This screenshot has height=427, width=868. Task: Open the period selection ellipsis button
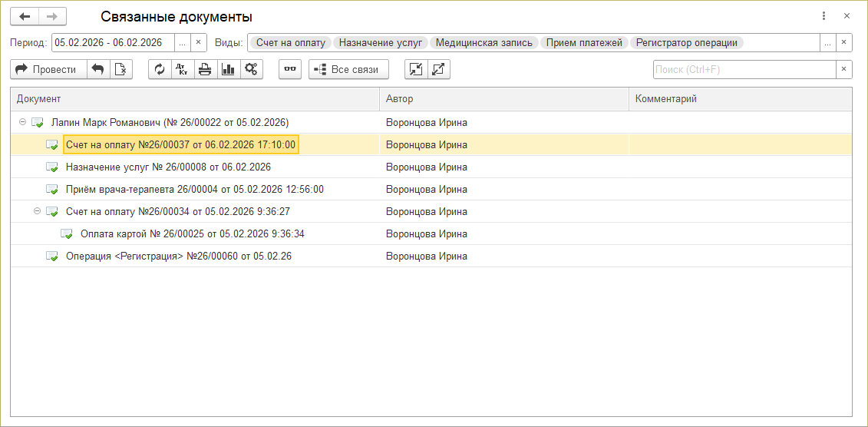[182, 43]
